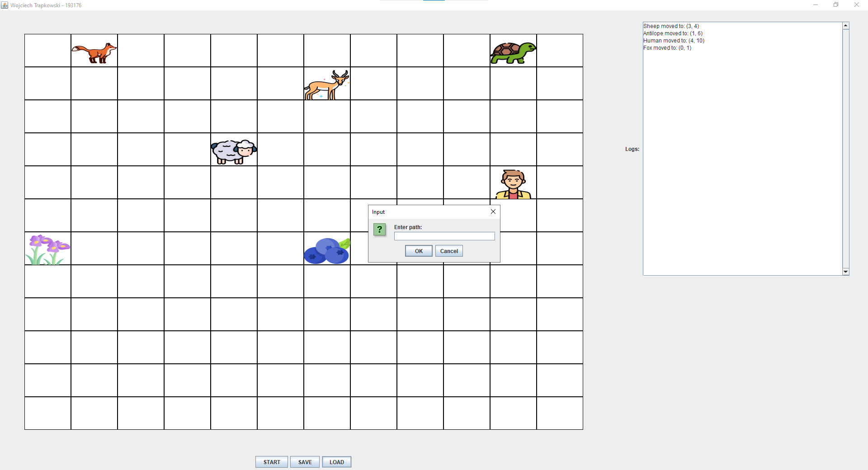The height and width of the screenshot is (470, 868).
Task: Click the Java app icon in title bar
Action: tap(5, 5)
